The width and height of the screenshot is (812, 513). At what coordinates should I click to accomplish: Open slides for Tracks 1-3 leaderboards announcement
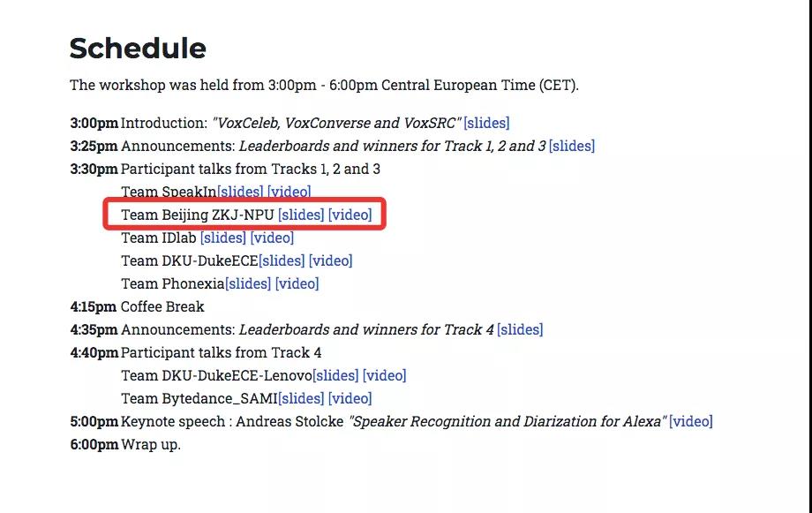(x=572, y=146)
